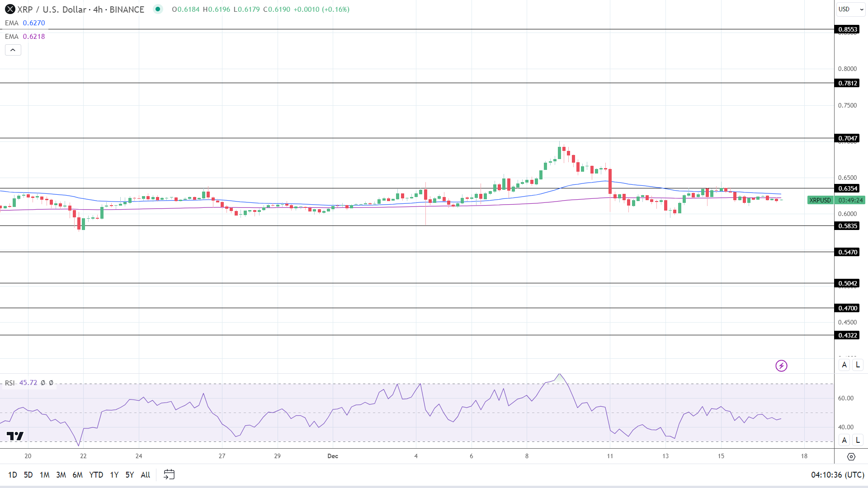Toggle auto scale on RSI pane
This screenshot has width=868, height=488.
click(844, 440)
